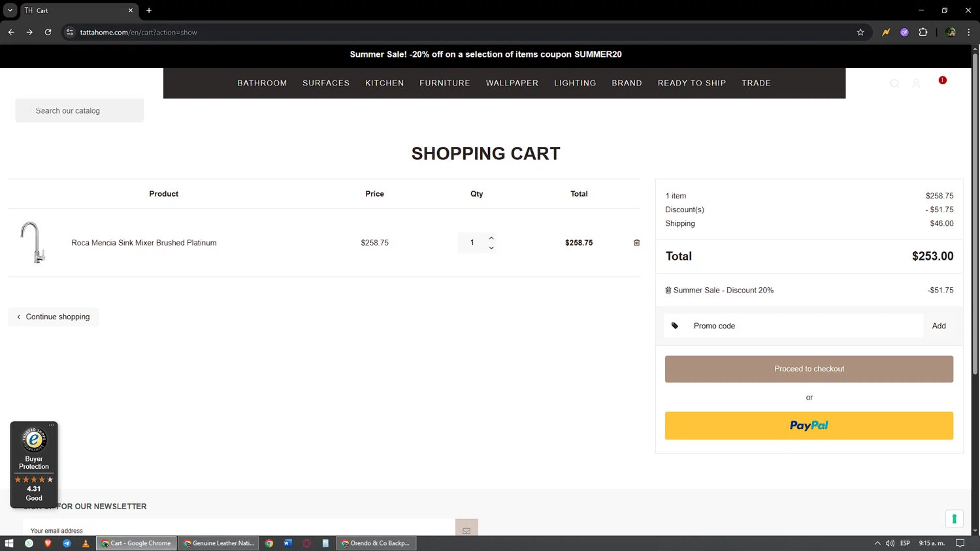Switch to Orendo & Co Chrome window in taskbar
980x551 pixels.
pyautogui.click(x=376, y=543)
